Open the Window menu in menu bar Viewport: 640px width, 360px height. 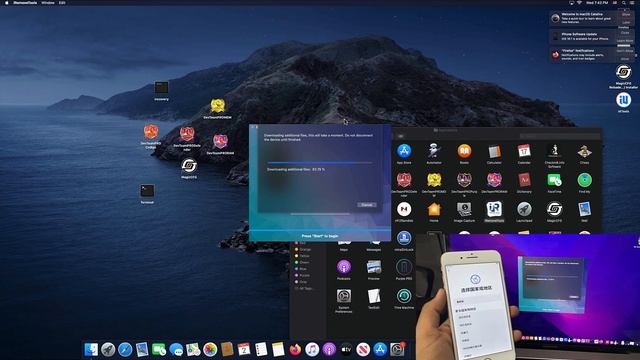pos(48,2)
